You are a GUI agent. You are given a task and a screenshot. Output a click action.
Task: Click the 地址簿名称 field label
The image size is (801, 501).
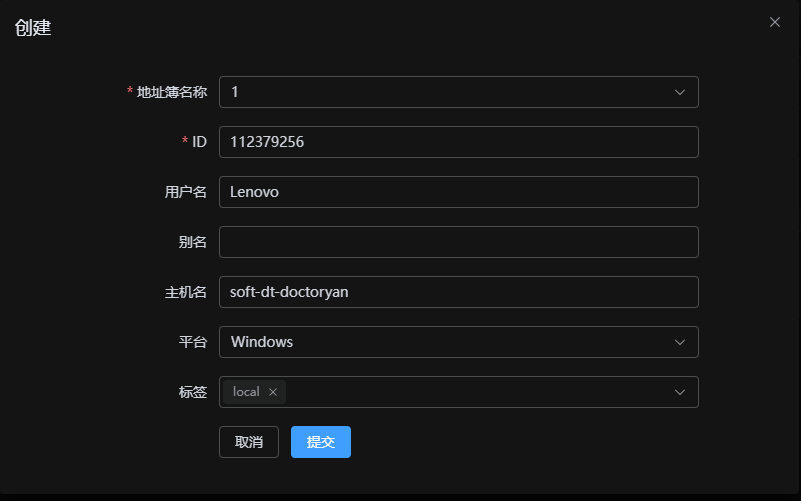[172, 92]
